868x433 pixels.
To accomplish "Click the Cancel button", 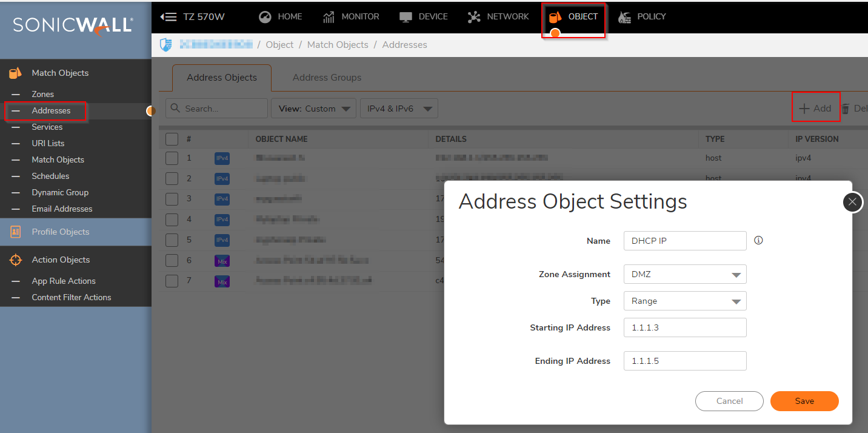I will pyautogui.click(x=729, y=401).
